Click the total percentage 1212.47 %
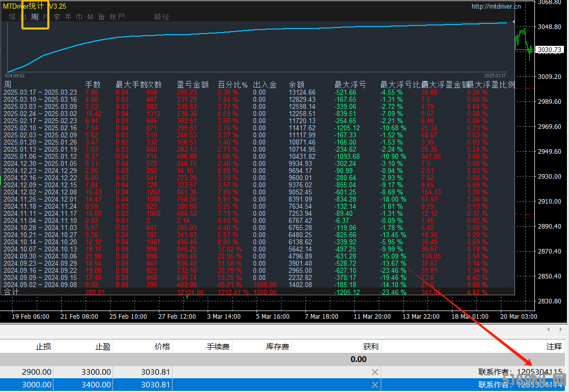The image size is (570, 392). [x=234, y=292]
